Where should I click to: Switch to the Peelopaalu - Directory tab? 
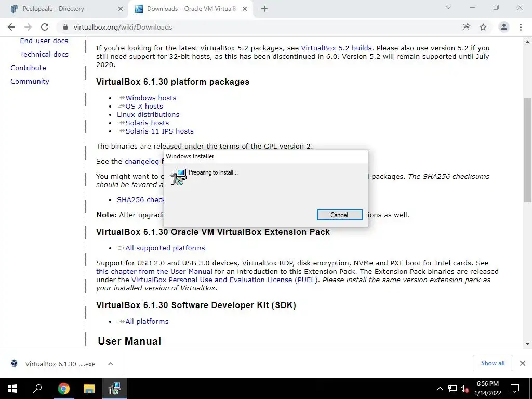[x=64, y=9]
